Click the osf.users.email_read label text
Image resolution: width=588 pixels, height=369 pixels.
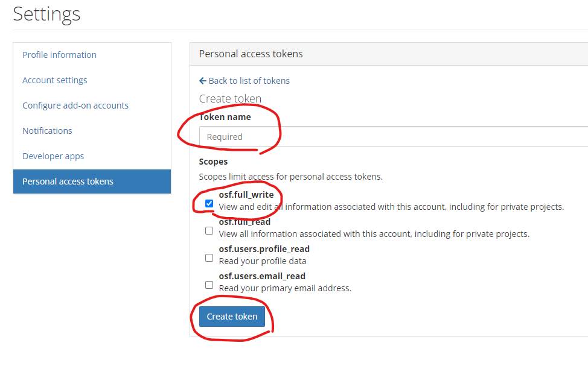(262, 276)
